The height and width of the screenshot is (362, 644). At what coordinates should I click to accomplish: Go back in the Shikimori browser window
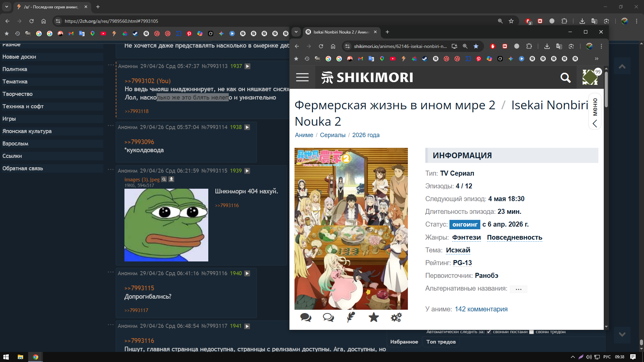pos(297,46)
